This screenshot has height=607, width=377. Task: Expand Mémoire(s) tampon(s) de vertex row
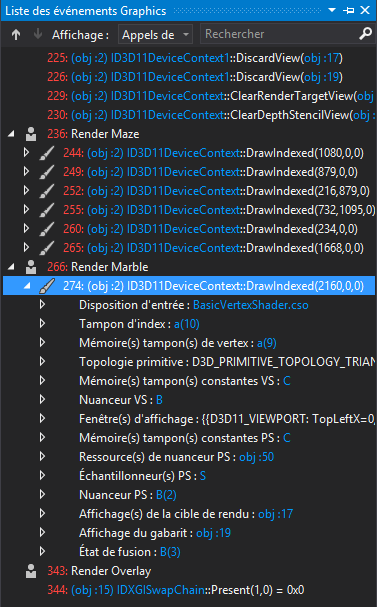tap(43, 343)
